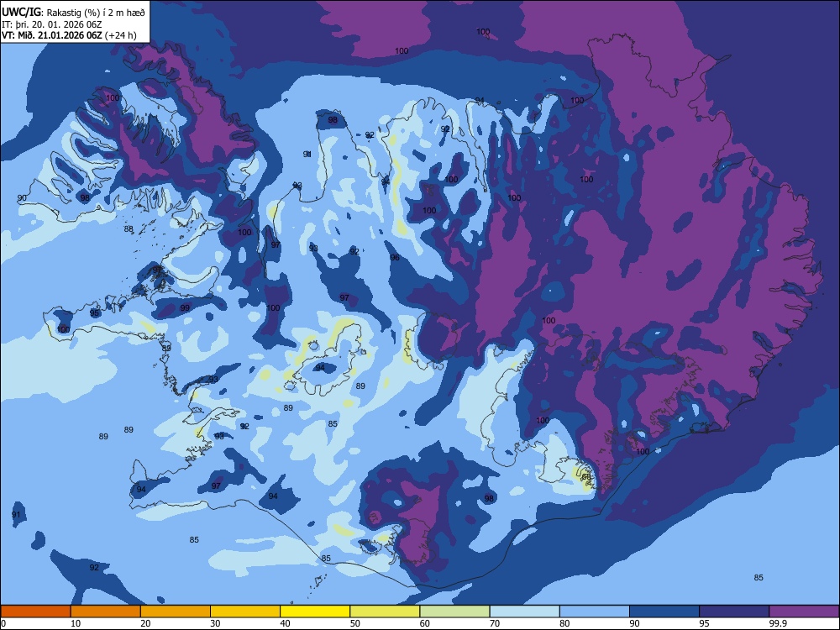Select the 'IT: þri. 20. 01. 2026 06Z' line

tap(52, 24)
